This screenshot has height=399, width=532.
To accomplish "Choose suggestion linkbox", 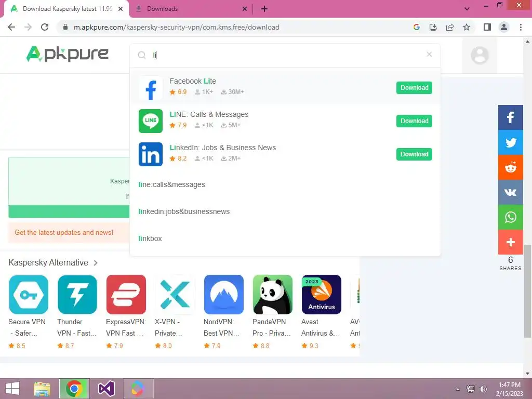I will pos(150,238).
